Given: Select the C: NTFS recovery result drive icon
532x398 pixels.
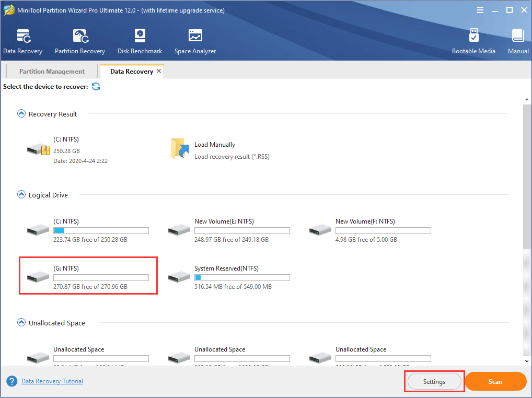Looking at the screenshot, I should [x=38, y=149].
